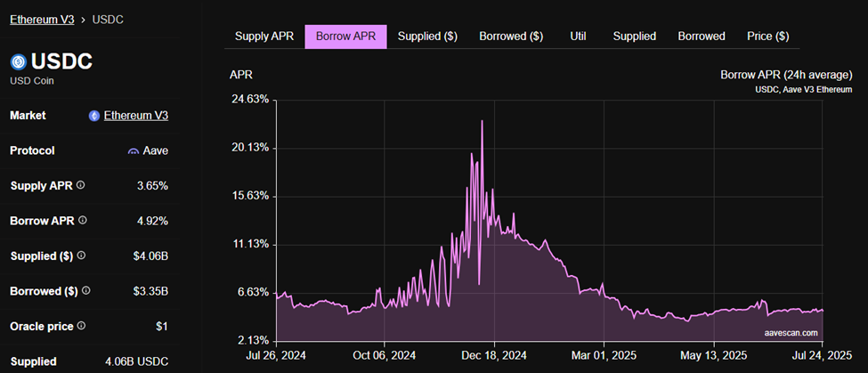Click the Protocol row label
The image size is (868, 373).
(32, 151)
